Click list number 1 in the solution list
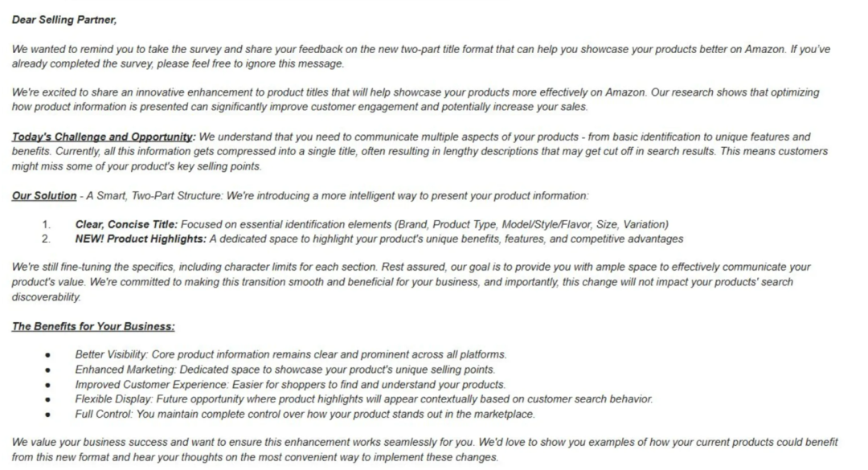The width and height of the screenshot is (868, 470). coord(46,225)
